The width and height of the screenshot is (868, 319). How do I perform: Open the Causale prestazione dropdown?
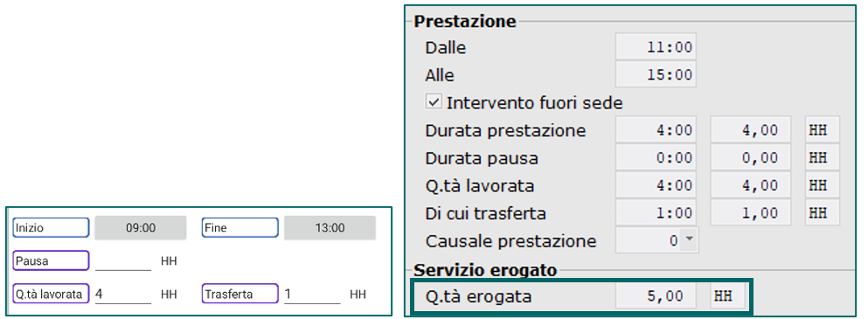tap(657, 240)
